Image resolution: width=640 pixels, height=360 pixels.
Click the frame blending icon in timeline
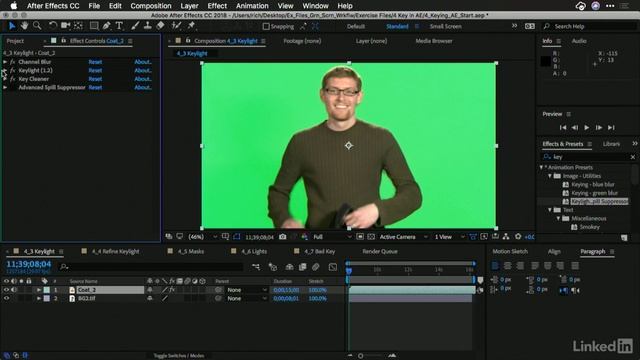tap(302, 267)
